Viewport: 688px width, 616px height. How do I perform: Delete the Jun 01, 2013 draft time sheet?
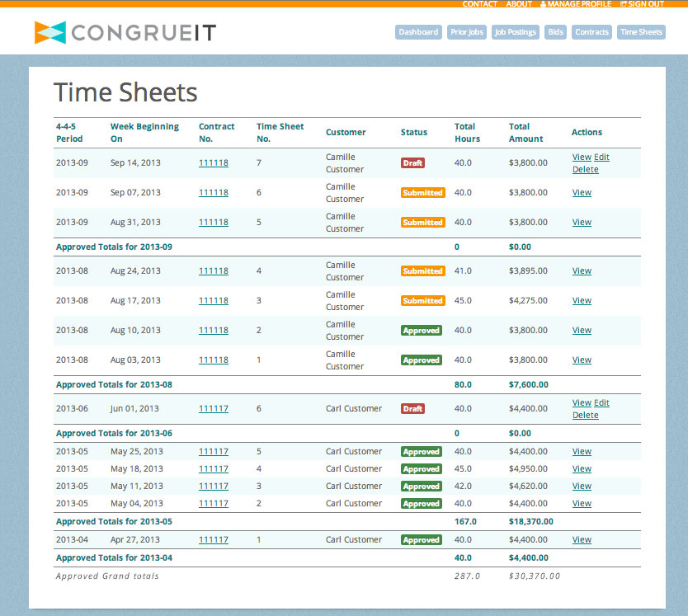tap(586, 415)
